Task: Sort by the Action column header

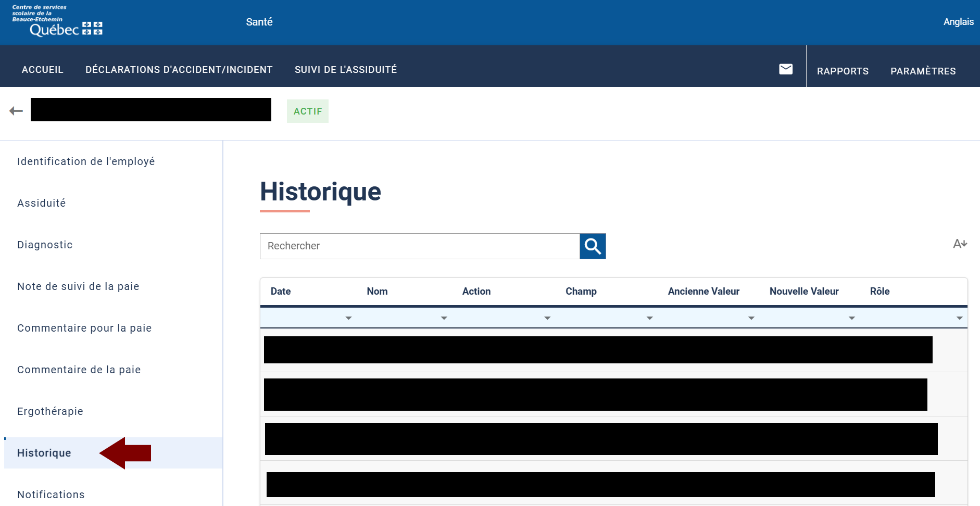Action: point(476,292)
